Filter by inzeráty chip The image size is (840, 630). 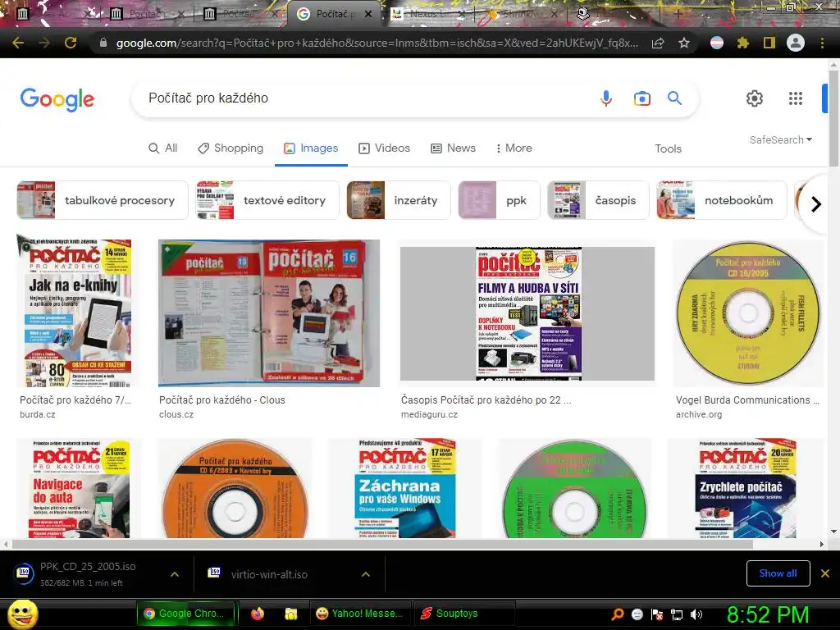[399, 200]
